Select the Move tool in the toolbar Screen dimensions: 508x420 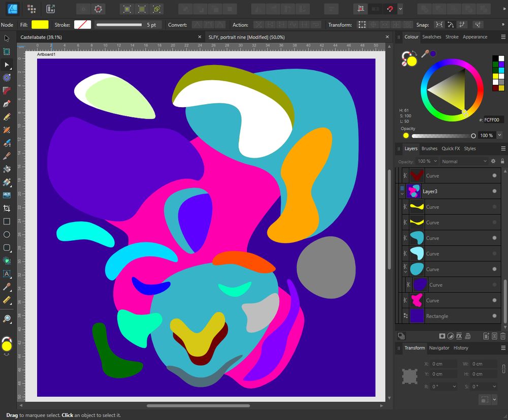7,64
